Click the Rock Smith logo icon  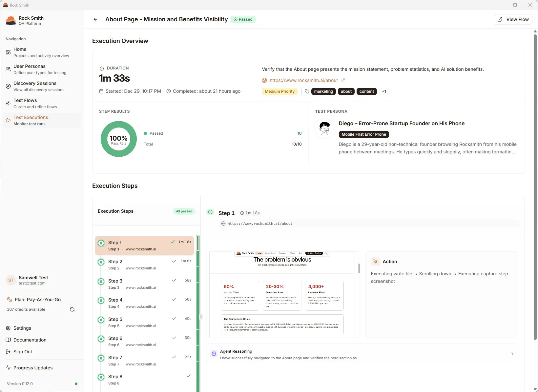[10, 20]
